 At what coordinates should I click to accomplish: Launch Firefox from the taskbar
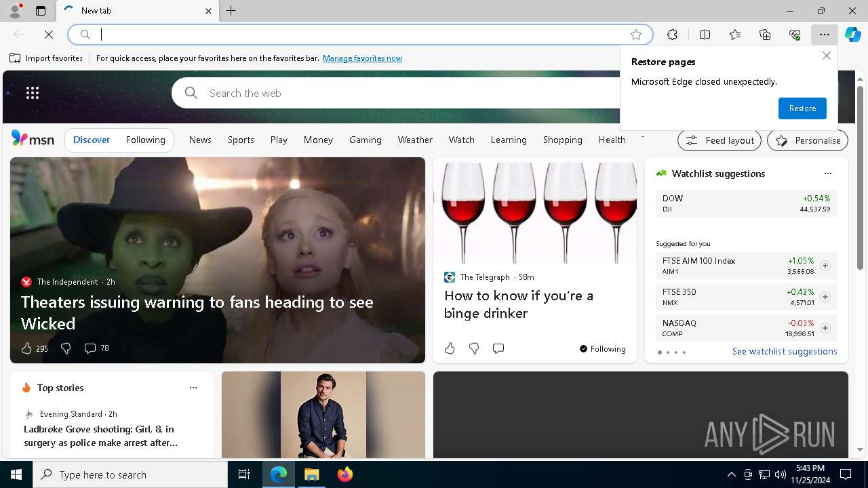coord(344,474)
